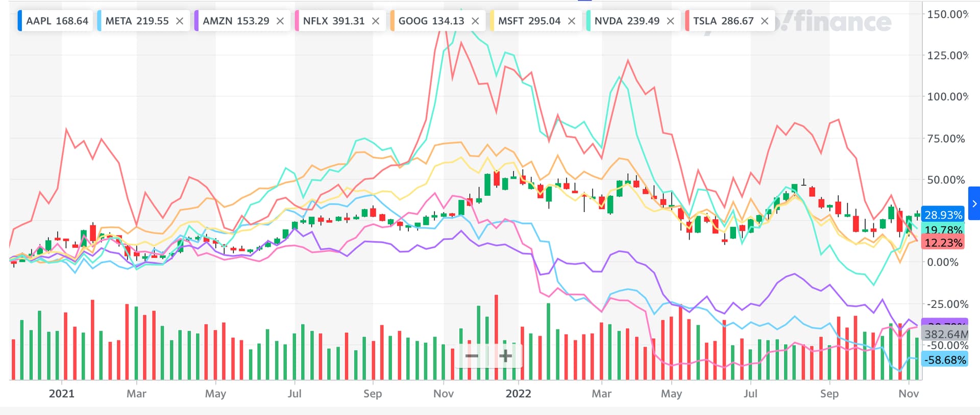Select the TSLA 286.67 ticker label

point(723,21)
